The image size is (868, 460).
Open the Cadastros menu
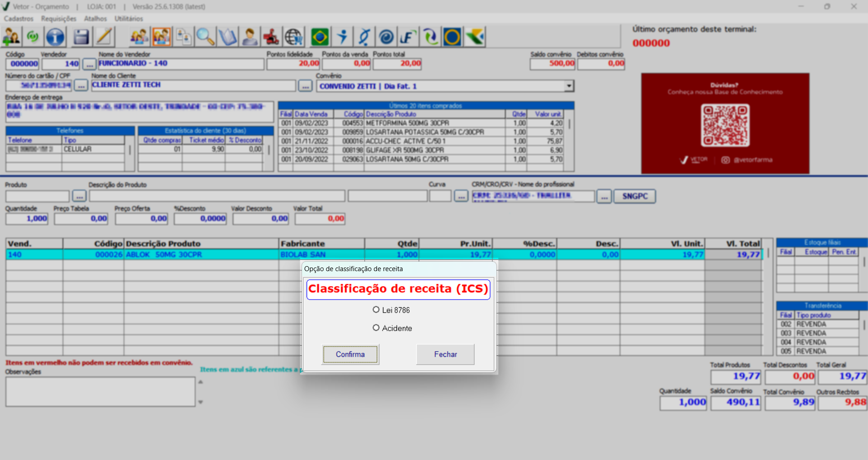[x=19, y=19]
